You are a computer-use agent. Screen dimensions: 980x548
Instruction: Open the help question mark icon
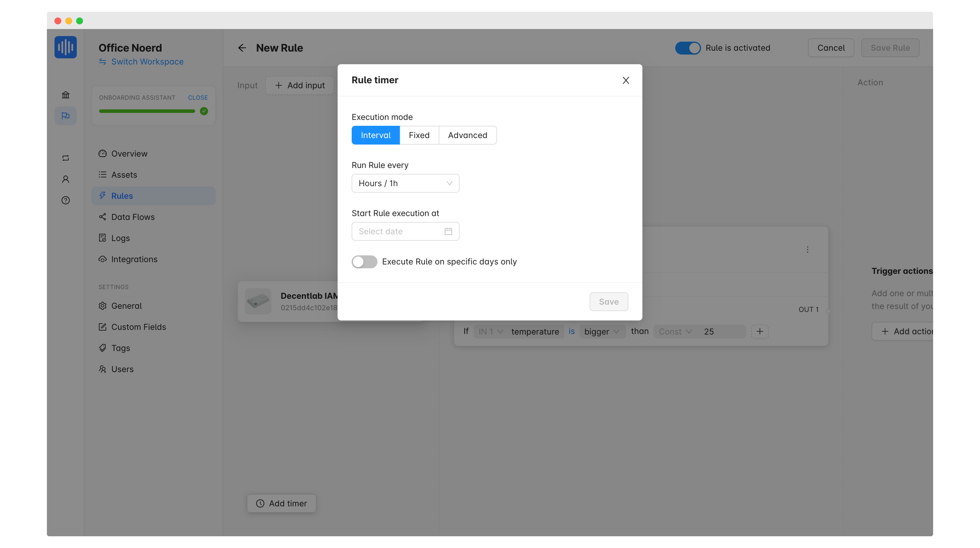[65, 201]
